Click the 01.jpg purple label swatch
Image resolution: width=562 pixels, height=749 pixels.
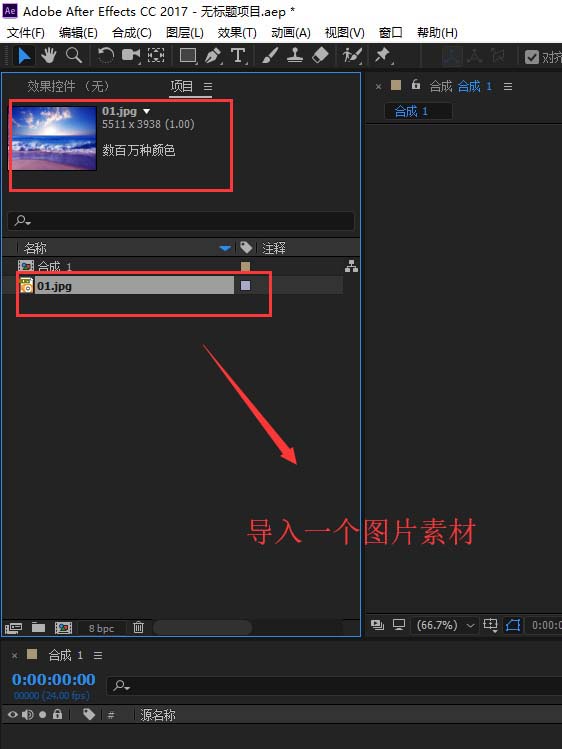(245, 286)
